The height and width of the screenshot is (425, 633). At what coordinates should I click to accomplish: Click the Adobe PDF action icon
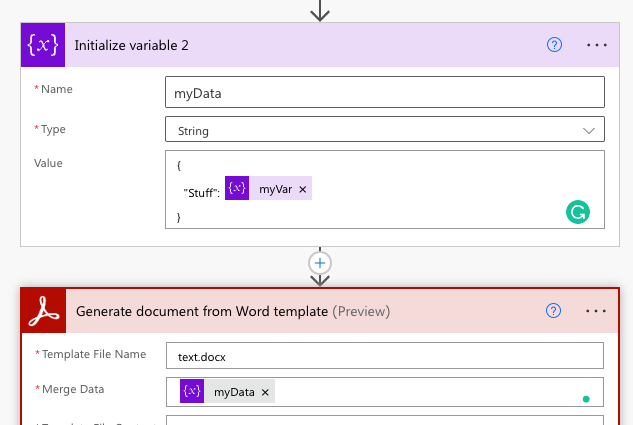tap(44, 311)
